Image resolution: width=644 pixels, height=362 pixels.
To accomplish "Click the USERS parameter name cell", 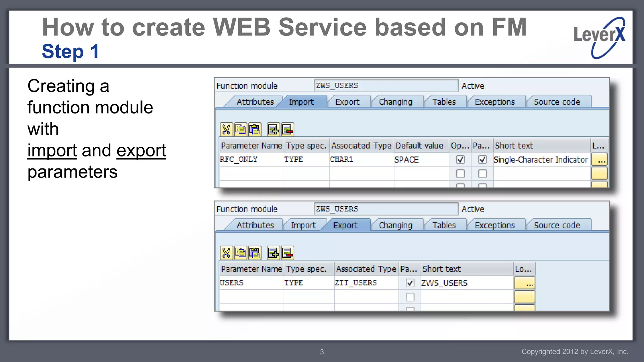I will [x=252, y=283].
